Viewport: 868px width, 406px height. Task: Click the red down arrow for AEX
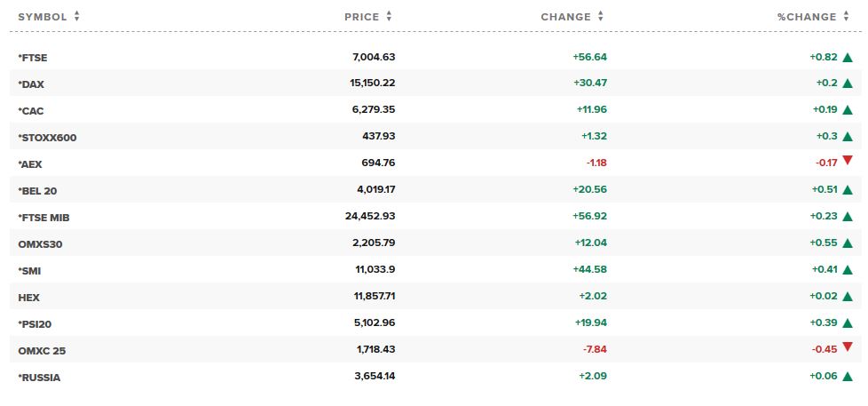(x=848, y=160)
